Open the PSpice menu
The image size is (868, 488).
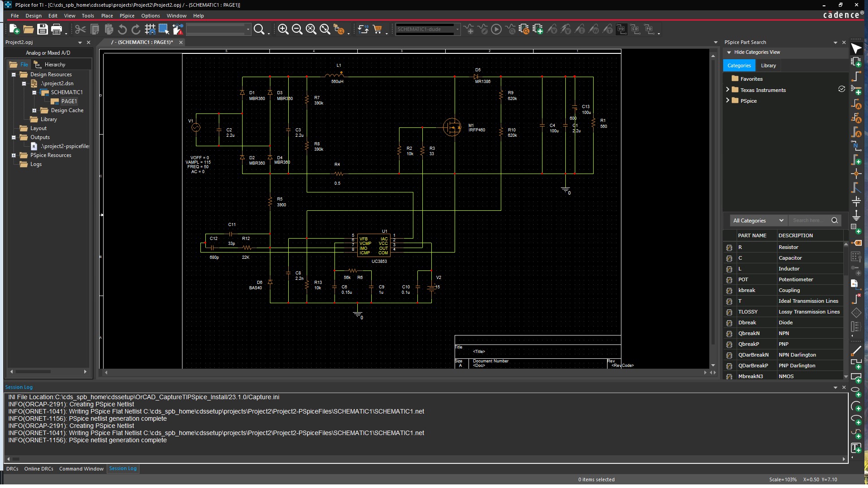tap(127, 16)
